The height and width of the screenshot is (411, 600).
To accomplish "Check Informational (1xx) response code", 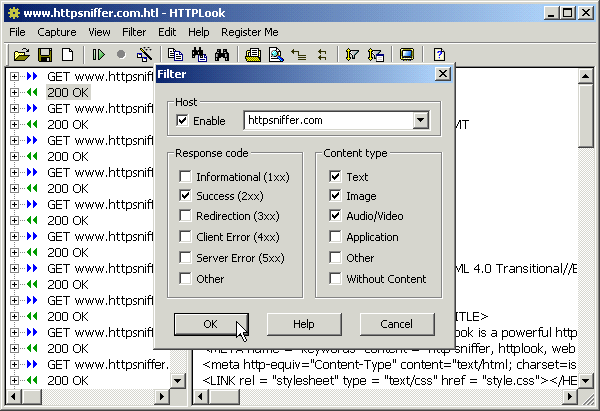I will click(x=185, y=176).
